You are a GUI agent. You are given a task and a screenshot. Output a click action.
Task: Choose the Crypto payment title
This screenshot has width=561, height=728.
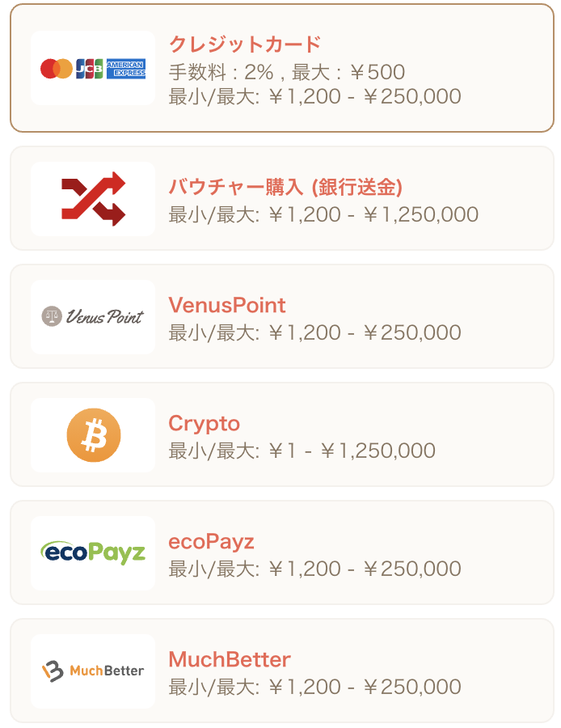tap(205, 424)
